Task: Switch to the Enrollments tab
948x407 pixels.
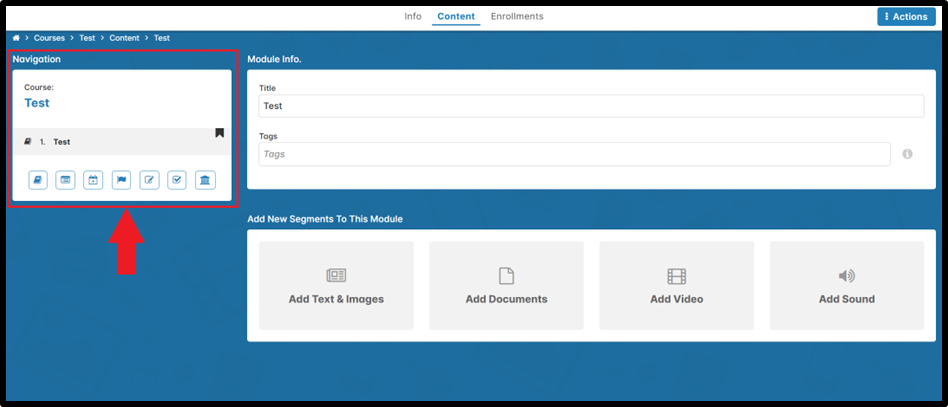Action: (517, 16)
